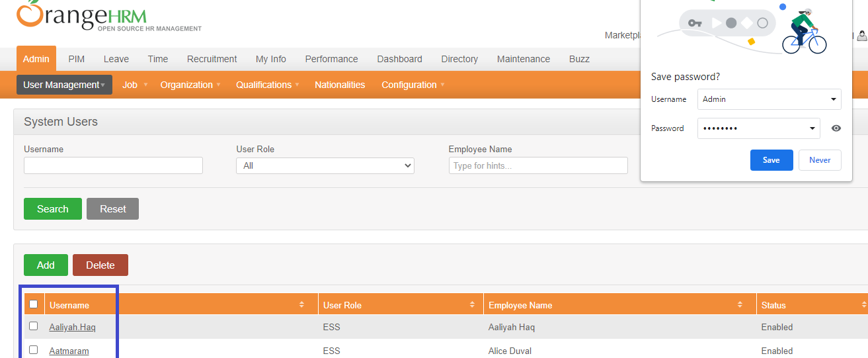This screenshot has width=868, height=358.
Task: Click the Status column header
Action: [x=773, y=305]
